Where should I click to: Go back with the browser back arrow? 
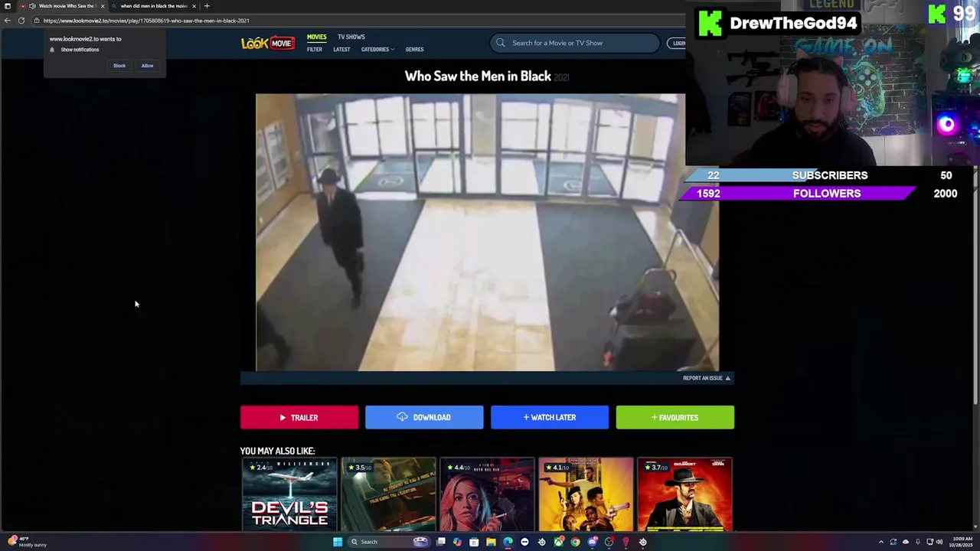pos(8,21)
